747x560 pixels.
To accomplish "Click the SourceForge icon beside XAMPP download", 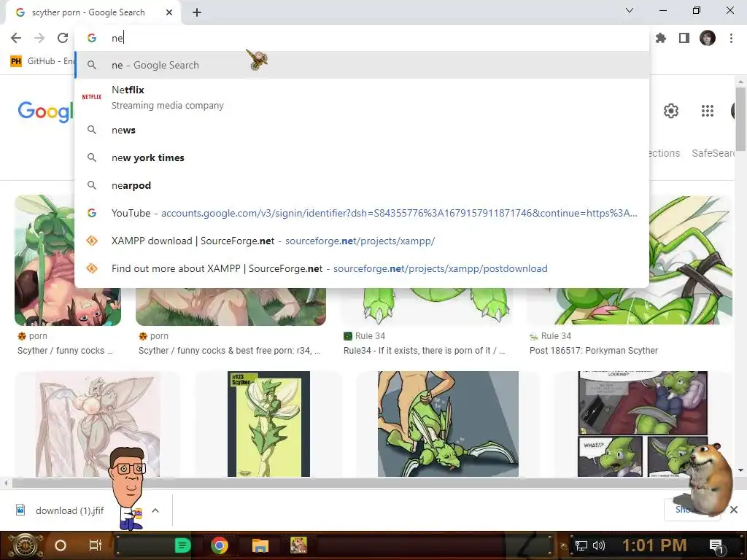I will point(92,241).
